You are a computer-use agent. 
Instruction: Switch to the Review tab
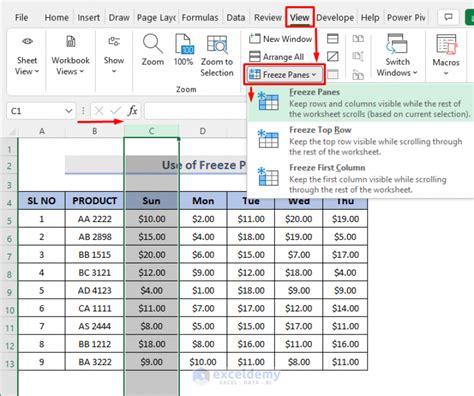point(268,17)
